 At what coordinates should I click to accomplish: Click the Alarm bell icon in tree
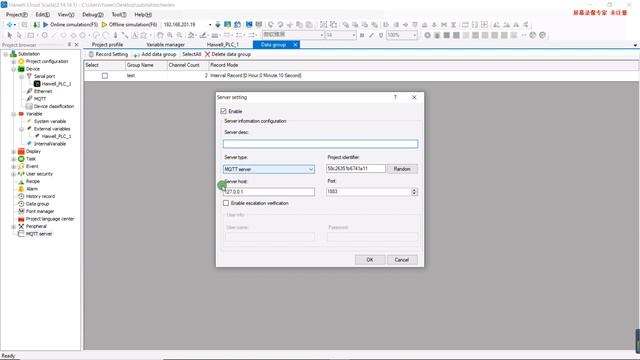pos(21,189)
